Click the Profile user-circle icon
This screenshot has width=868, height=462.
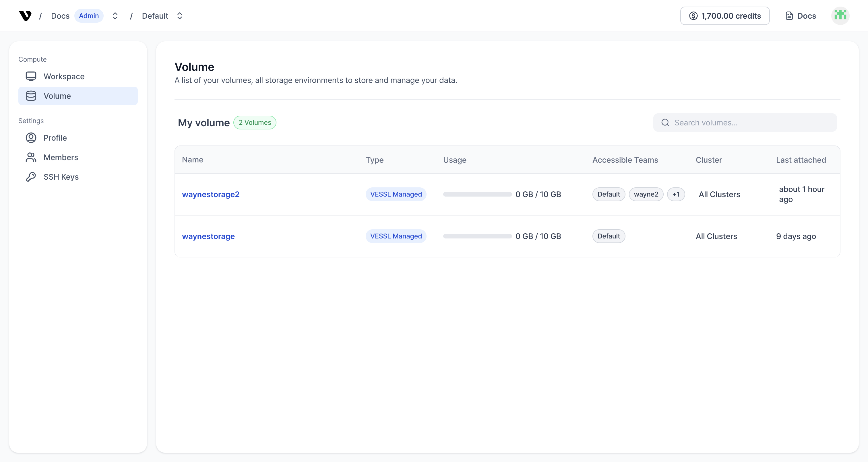click(31, 138)
